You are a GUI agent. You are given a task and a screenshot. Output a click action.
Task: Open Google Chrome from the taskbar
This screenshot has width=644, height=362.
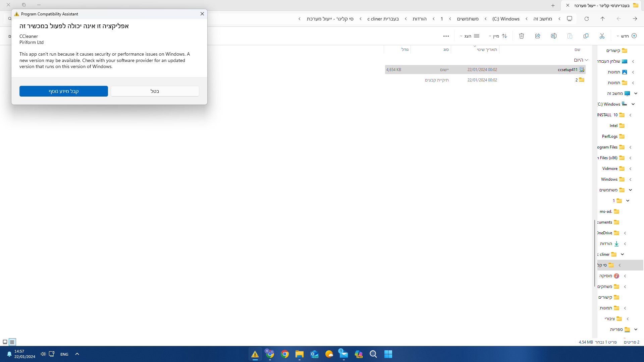[x=285, y=354]
